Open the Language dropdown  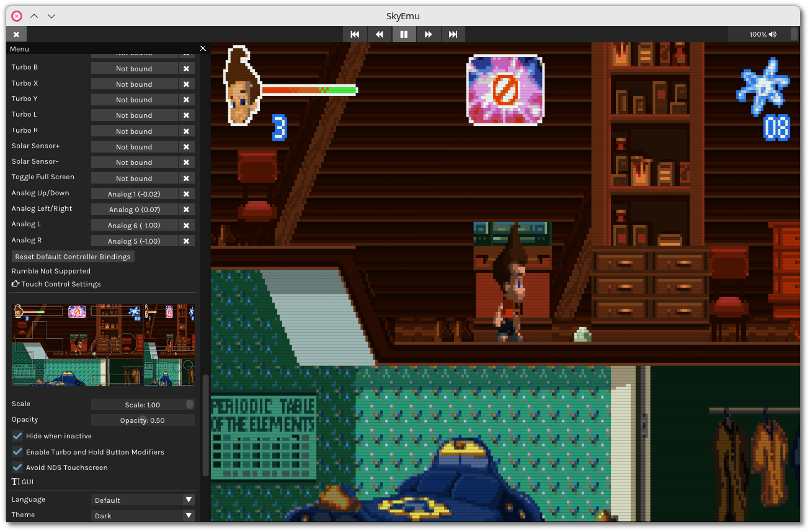(143, 500)
